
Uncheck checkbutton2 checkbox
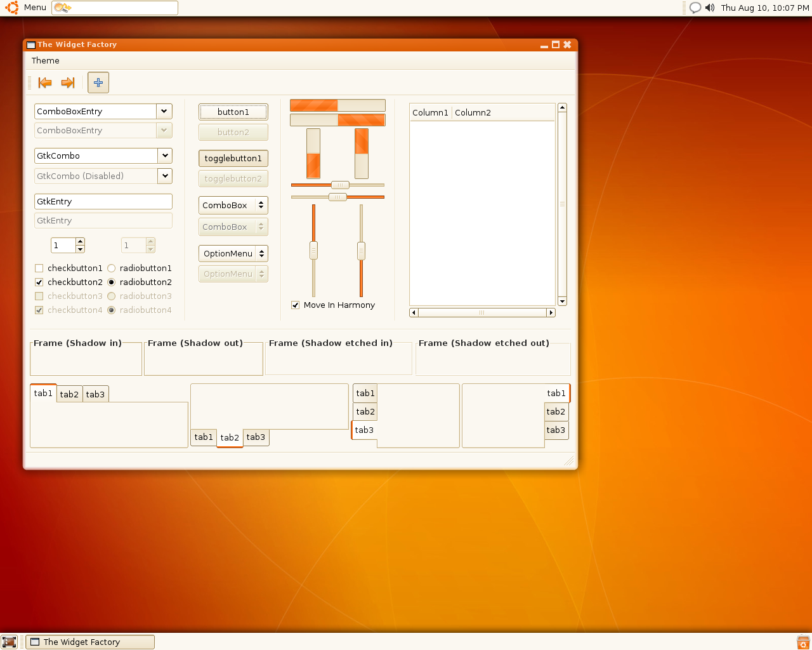(x=39, y=282)
